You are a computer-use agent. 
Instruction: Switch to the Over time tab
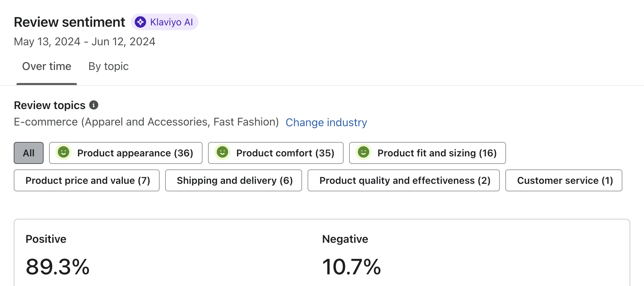click(x=46, y=66)
